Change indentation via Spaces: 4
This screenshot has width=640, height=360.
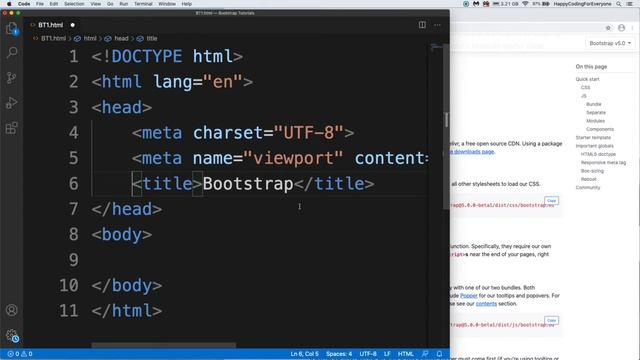339,354
